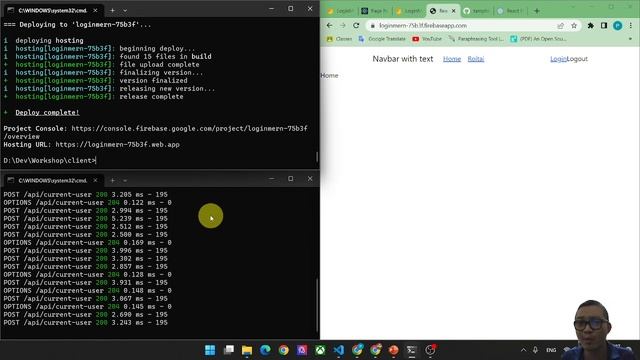Close the tab in top cmd window
Screen dimensions: 640x360
coord(95,10)
